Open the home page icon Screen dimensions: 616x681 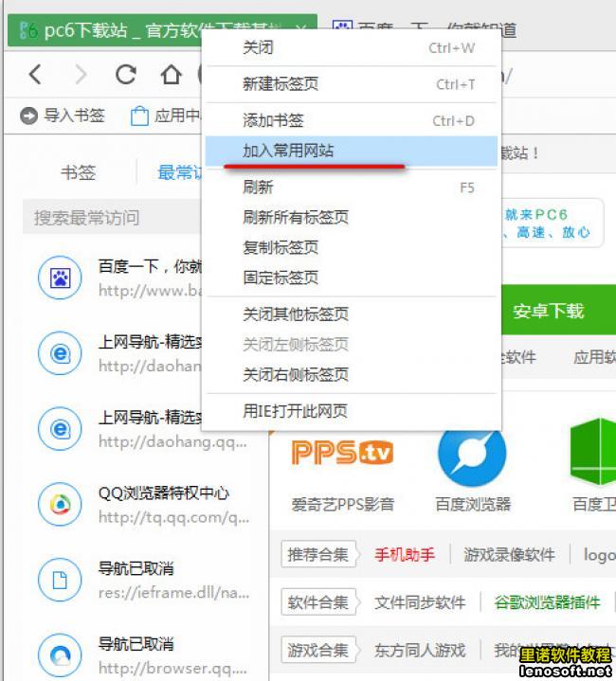(172, 74)
